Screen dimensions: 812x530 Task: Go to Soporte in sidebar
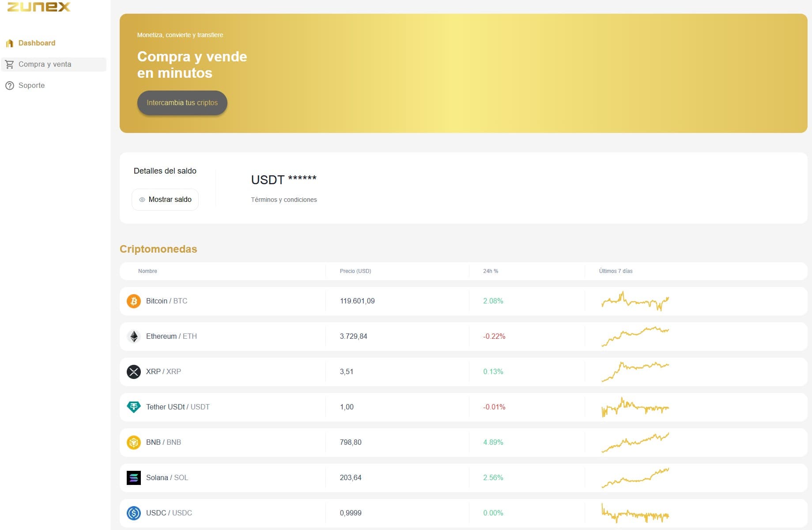[31, 86]
